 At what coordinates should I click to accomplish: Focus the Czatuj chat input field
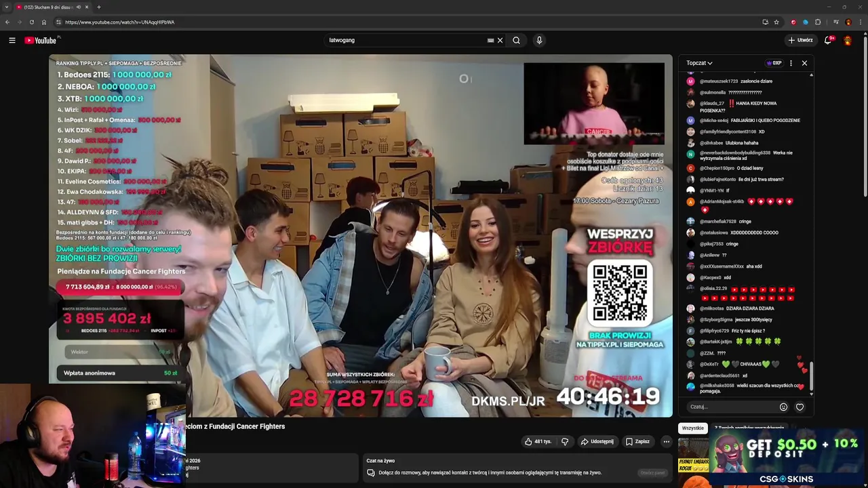coord(731,407)
